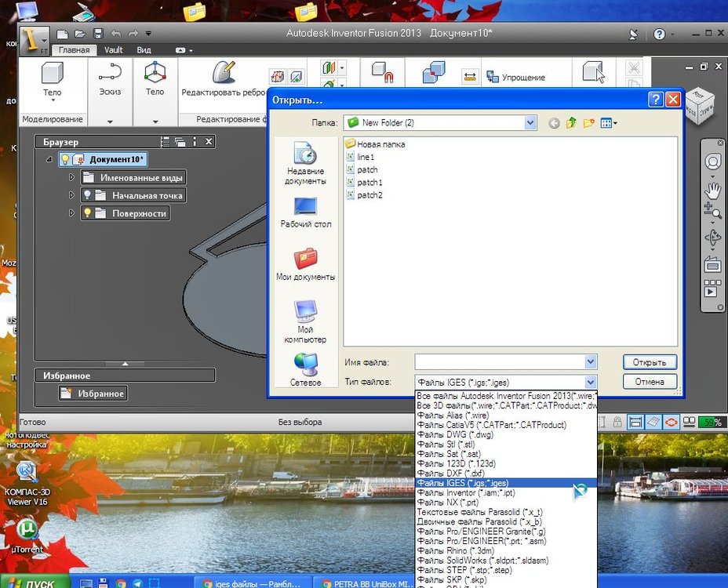
Task: Create a new folder in the Open dialog
Action: (x=588, y=123)
